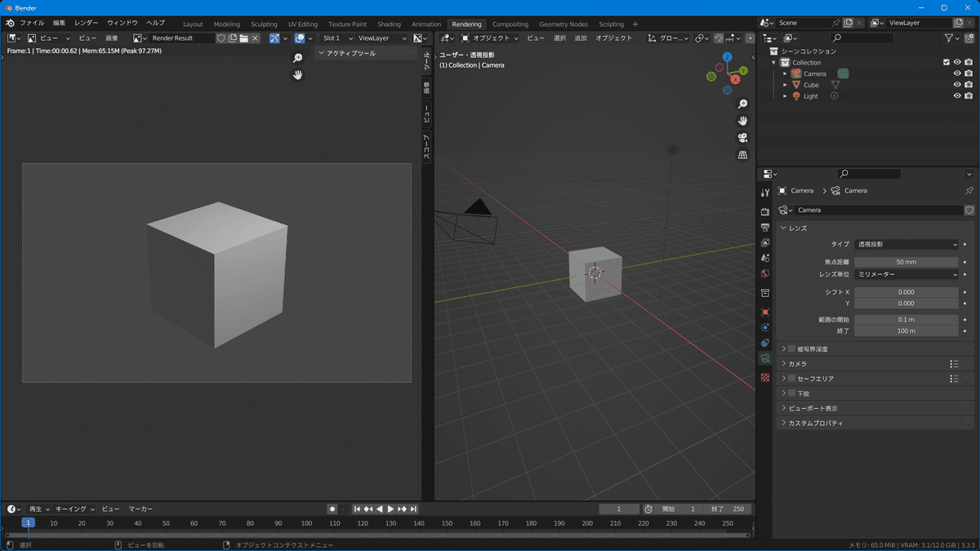The height and width of the screenshot is (551, 980).
Task: Click the pan hand in 3D viewport
Action: [x=742, y=121]
